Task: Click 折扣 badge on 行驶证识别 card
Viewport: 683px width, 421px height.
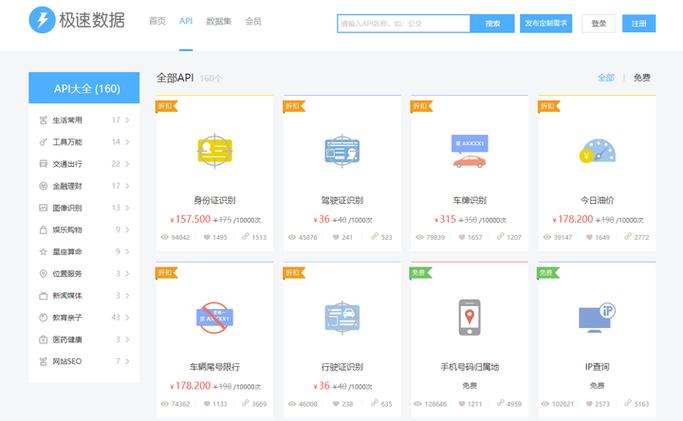Action: pyautogui.click(x=294, y=273)
